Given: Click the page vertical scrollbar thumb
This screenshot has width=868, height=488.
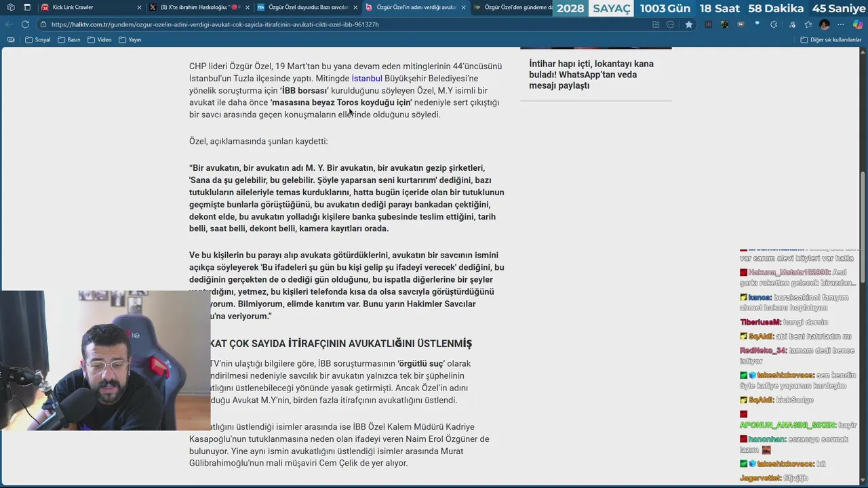Looking at the screenshot, I should [x=863, y=227].
